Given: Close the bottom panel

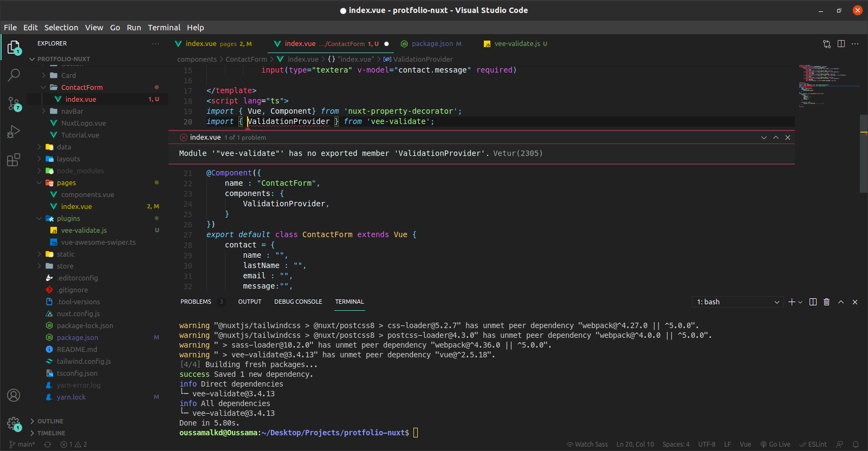Looking at the screenshot, I should pos(855,302).
